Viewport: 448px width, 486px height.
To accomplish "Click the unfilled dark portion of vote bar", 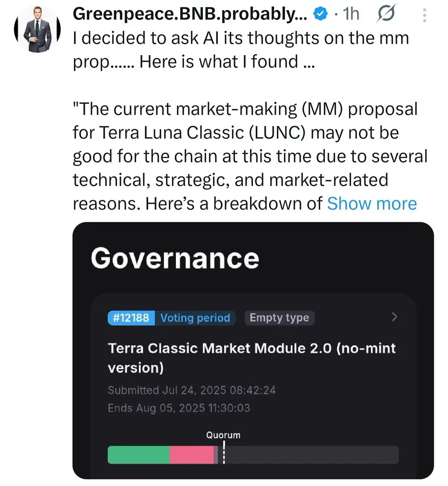I will [x=312, y=455].
